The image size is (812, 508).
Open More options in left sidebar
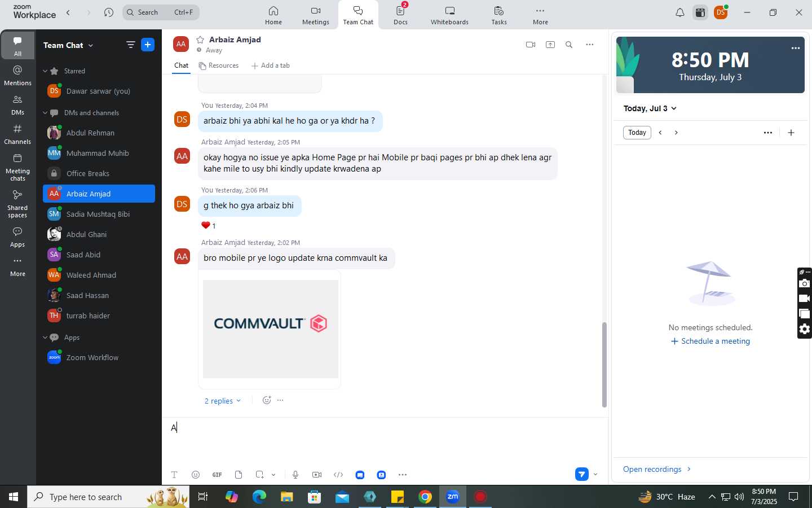[x=17, y=267]
